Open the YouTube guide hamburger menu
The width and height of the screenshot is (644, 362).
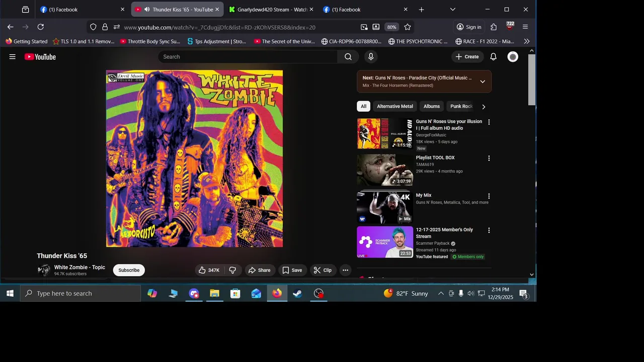click(x=12, y=57)
